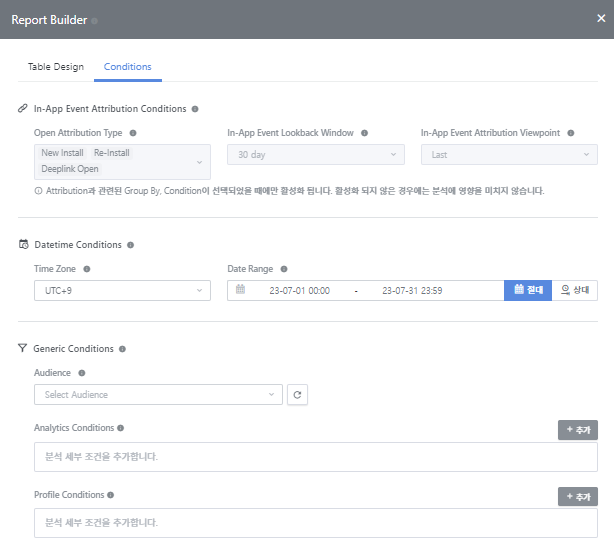
Task: Add an Analytics Condition with + 추가
Action: (578, 430)
